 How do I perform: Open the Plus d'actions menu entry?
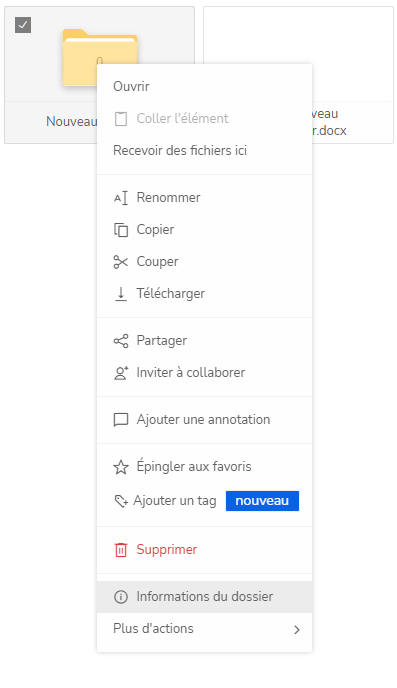pyautogui.click(x=204, y=629)
